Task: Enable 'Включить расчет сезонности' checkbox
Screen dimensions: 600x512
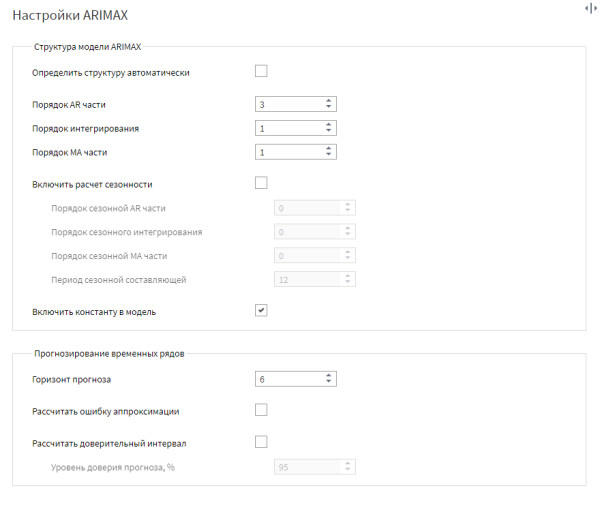Action: click(261, 183)
